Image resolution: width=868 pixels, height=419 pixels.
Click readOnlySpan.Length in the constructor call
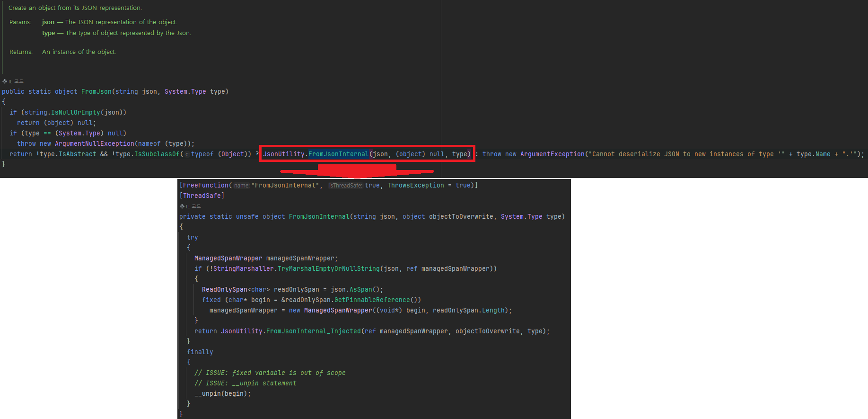coord(469,310)
